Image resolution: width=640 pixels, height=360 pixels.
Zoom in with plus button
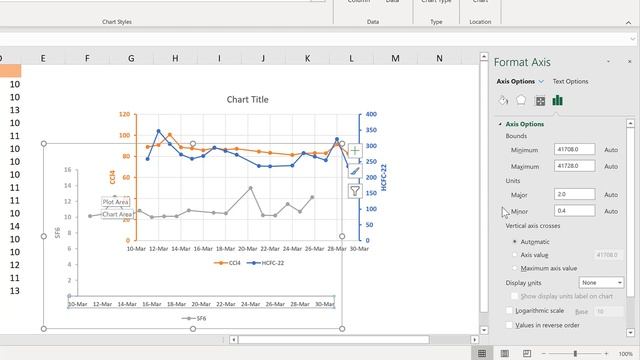(607, 354)
